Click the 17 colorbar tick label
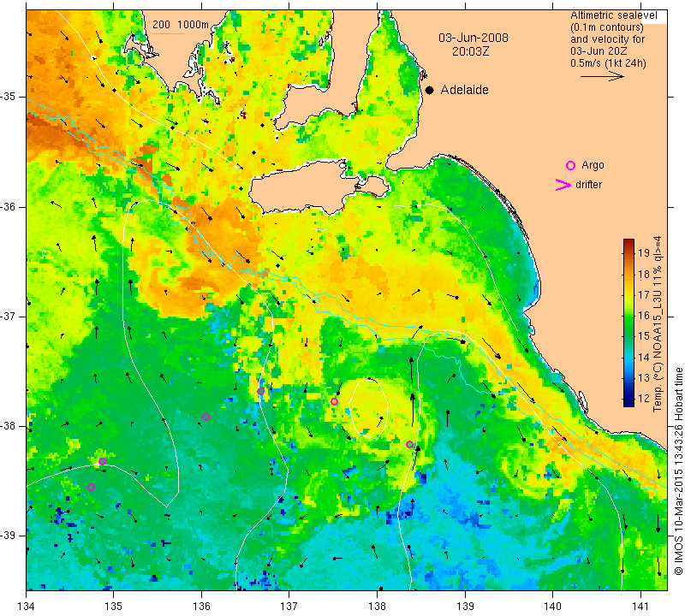The height and width of the screenshot is (616, 685). [x=644, y=294]
